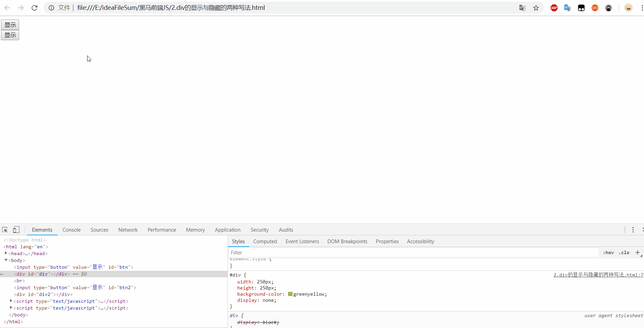644x328 pixels.
Task: Open the Network tab
Action: (128, 230)
